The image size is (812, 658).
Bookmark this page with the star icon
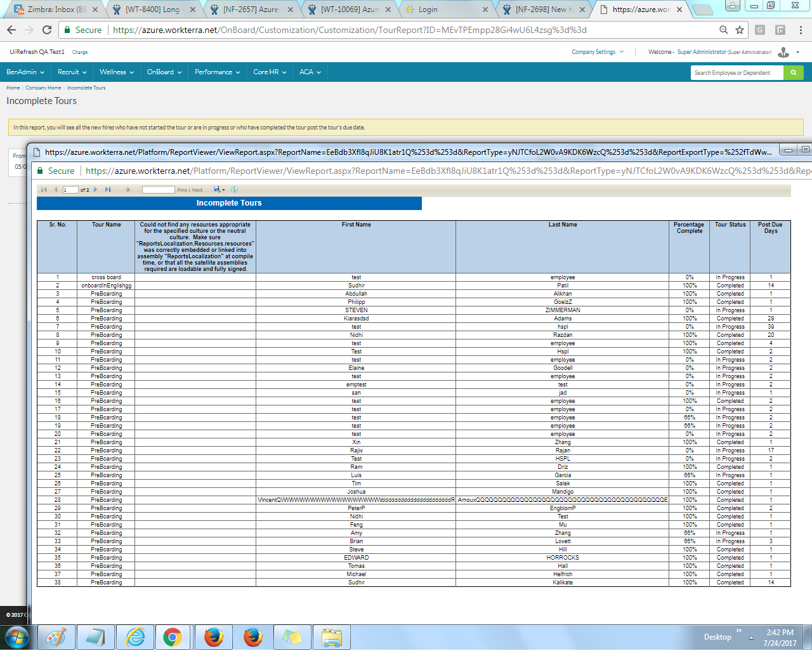pyautogui.click(x=740, y=30)
